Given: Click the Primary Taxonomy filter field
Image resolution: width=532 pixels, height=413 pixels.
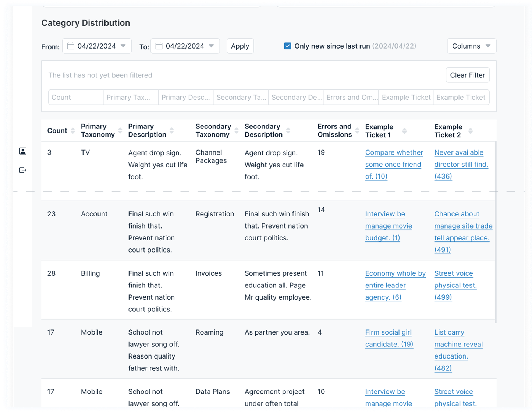Looking at the screenshot, I should 131,97.
